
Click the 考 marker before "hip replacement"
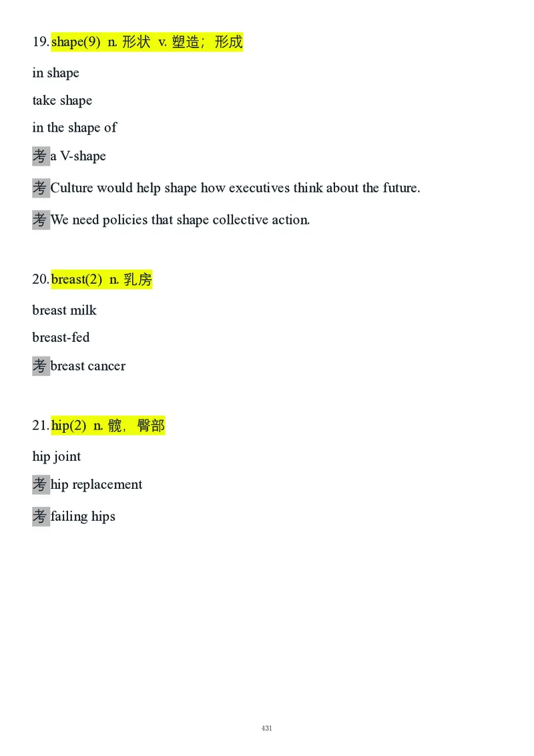tap(41, 485)
